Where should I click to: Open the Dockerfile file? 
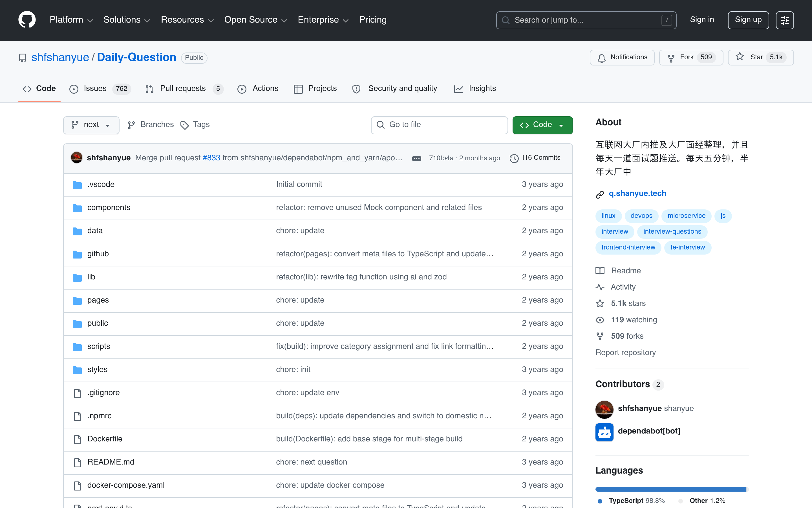105,439
